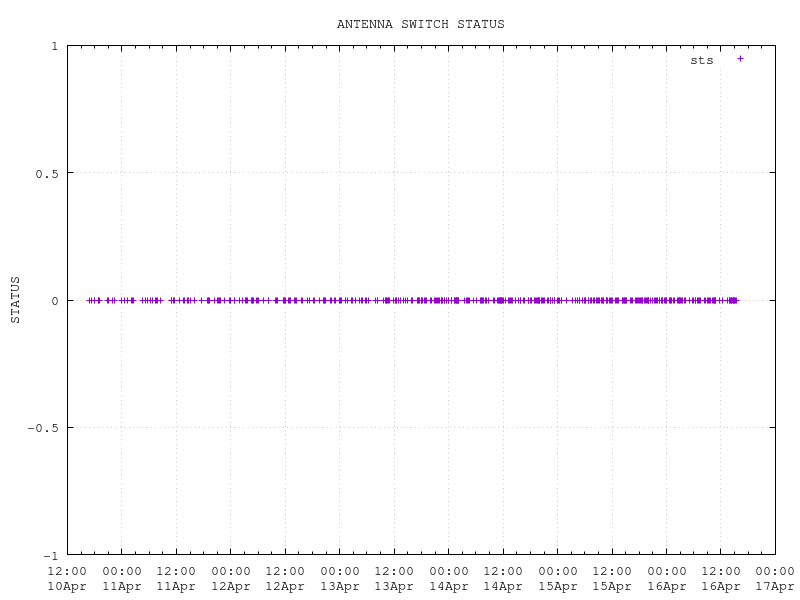
Task: Click the vertical STATUS axis label
Action: 15,300
